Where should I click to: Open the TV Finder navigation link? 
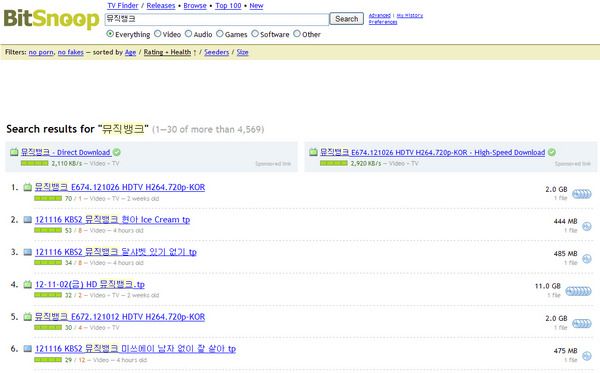point(123,6)
